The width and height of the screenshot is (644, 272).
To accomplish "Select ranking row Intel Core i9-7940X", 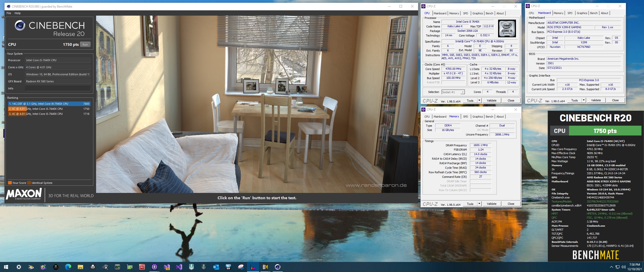I will click(49, 104).
